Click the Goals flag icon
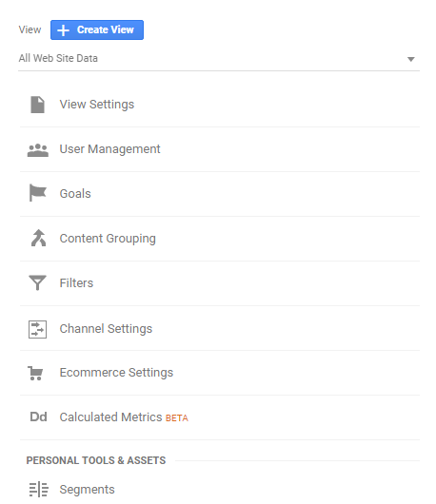The width and height of the screenshot is (436, 504). tap(38, 192)
